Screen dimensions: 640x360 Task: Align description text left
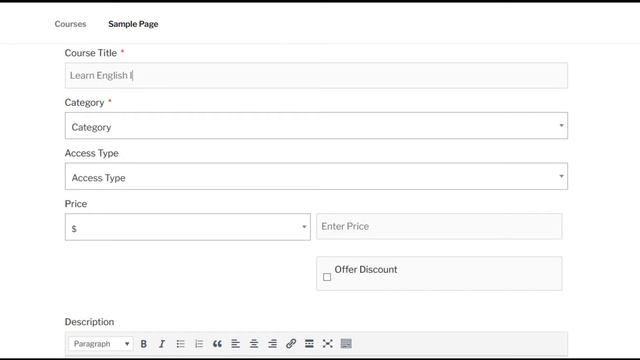click(236, 344)
